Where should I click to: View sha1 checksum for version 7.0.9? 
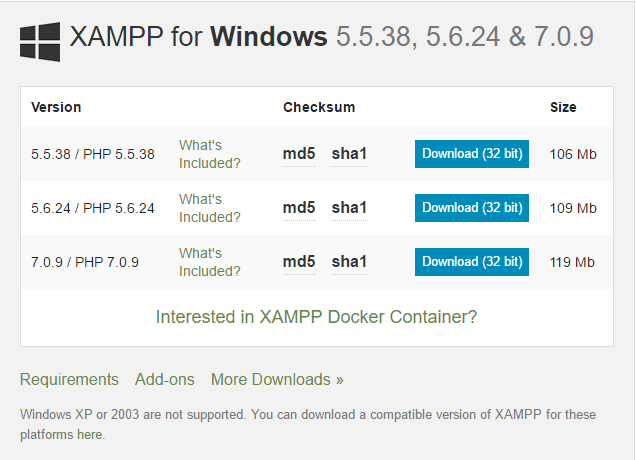point(349,262)
